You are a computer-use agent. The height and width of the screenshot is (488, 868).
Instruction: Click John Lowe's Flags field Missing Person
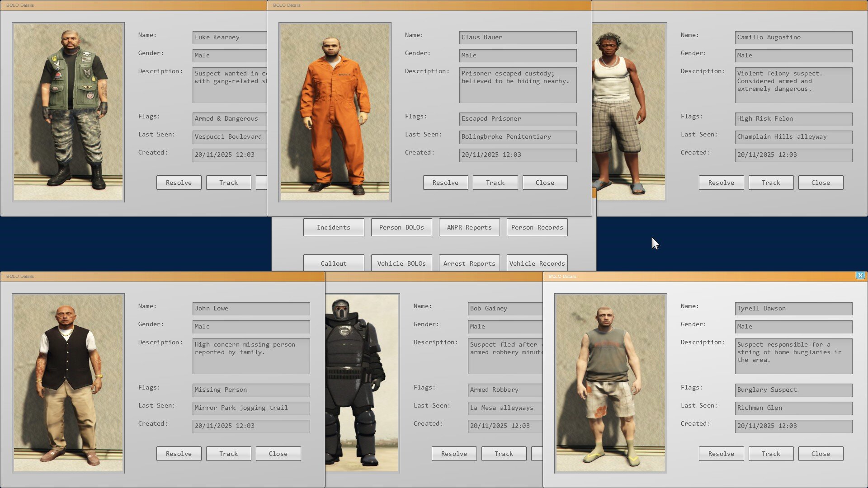point(251,390)
